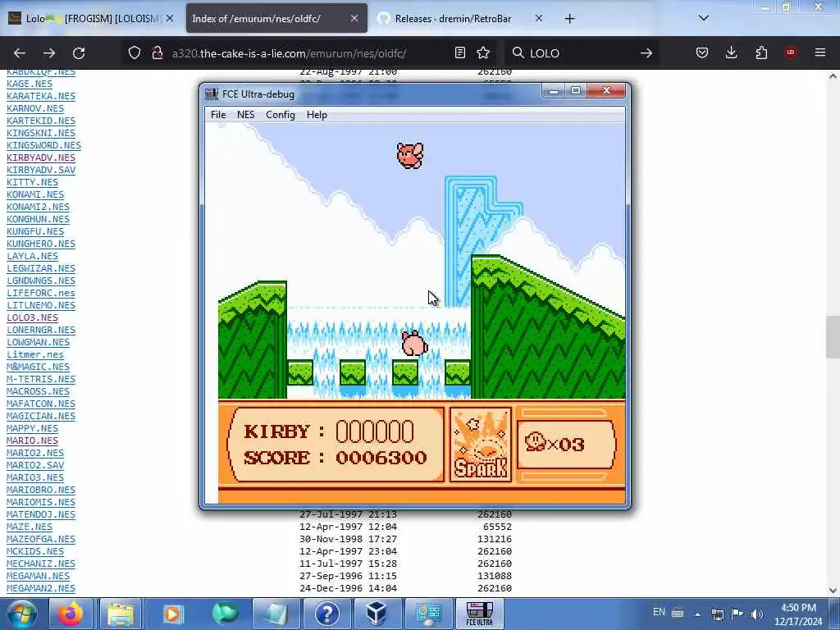The image size is (840, 630).
Task: Click the FCE Ultra-debug title bar icon
Action: click(x=212, y=94)
